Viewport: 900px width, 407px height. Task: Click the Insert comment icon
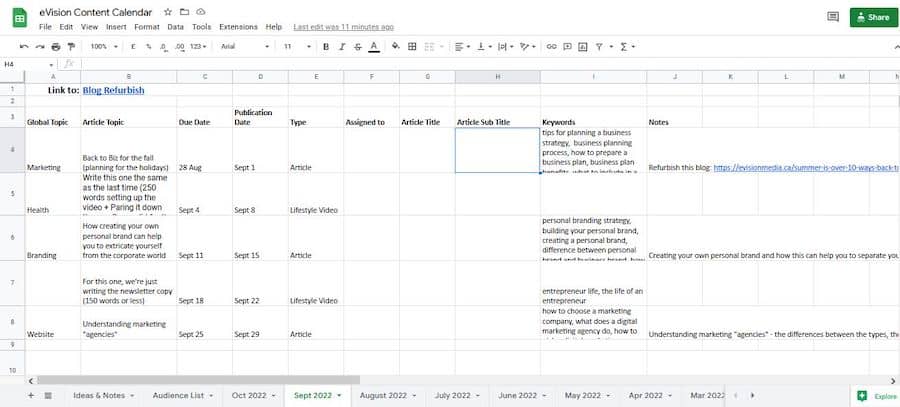pyautogui.click(x=567, y=46)
